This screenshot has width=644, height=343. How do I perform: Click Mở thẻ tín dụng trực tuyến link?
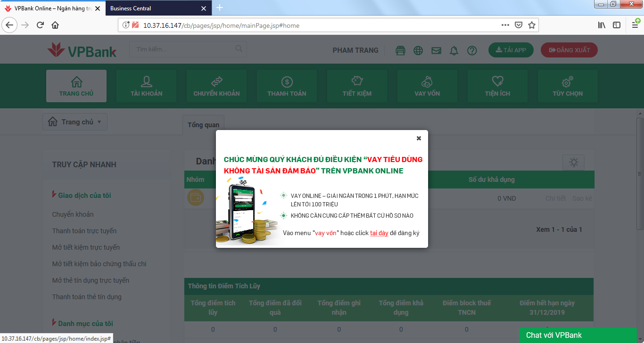point(91,280)
